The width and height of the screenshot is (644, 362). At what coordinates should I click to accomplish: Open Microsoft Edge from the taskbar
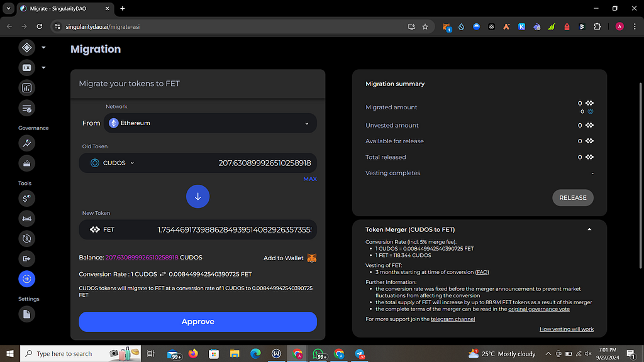[x=255, y=353]
